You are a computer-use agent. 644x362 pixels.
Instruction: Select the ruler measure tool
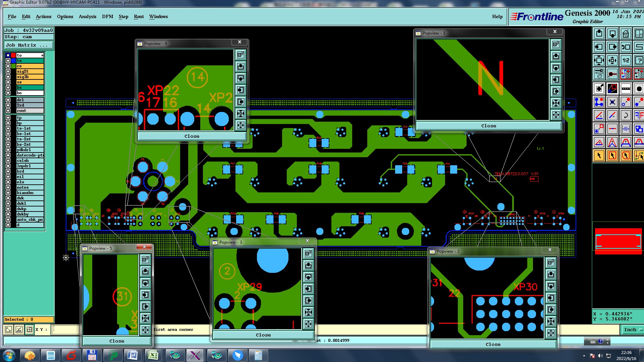[626, 89]
